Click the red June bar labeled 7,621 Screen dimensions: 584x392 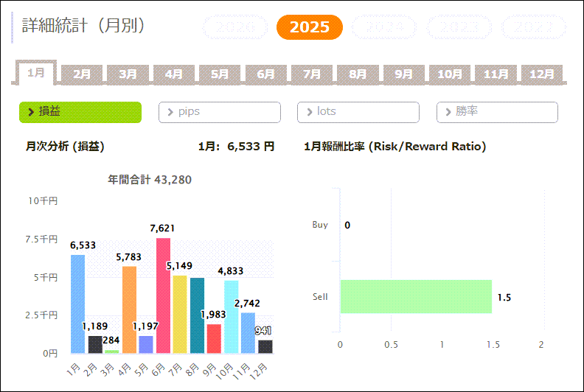point(163,295)
